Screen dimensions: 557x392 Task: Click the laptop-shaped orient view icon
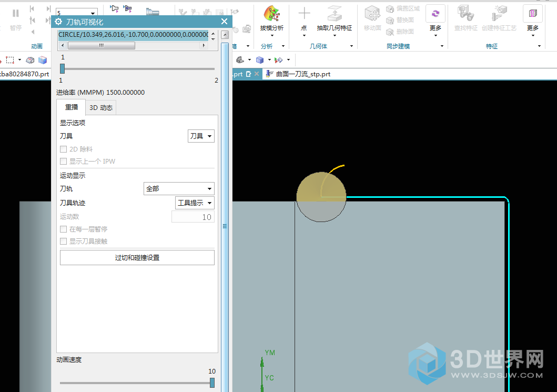pos(240,59)
